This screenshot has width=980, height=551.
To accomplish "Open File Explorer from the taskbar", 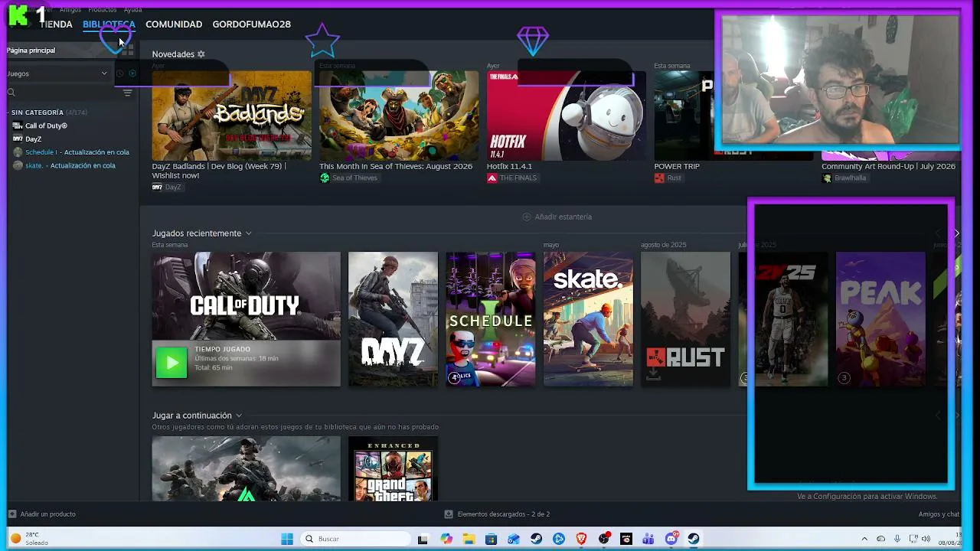I will pyautogui.click(x=469, y=539).
